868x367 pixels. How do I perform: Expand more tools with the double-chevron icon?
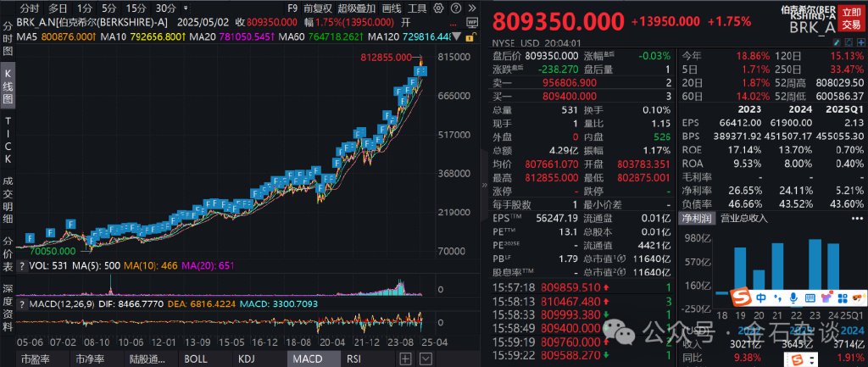point(471,8)
